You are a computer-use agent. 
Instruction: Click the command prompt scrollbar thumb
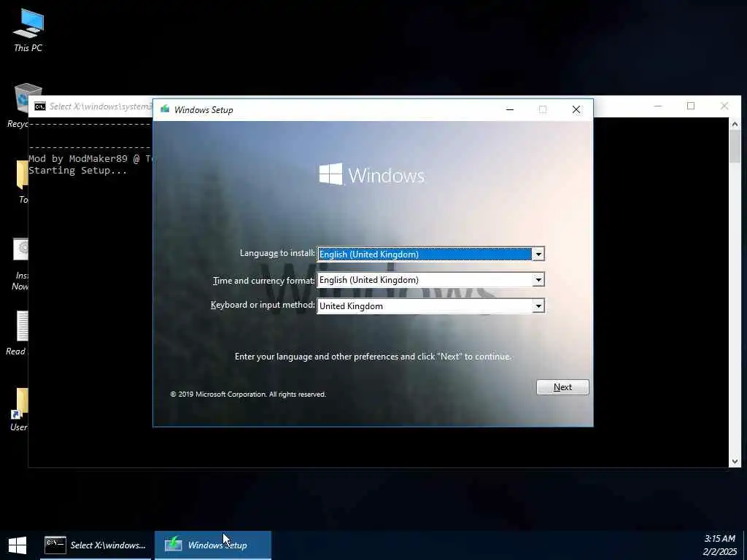(735, 147)
